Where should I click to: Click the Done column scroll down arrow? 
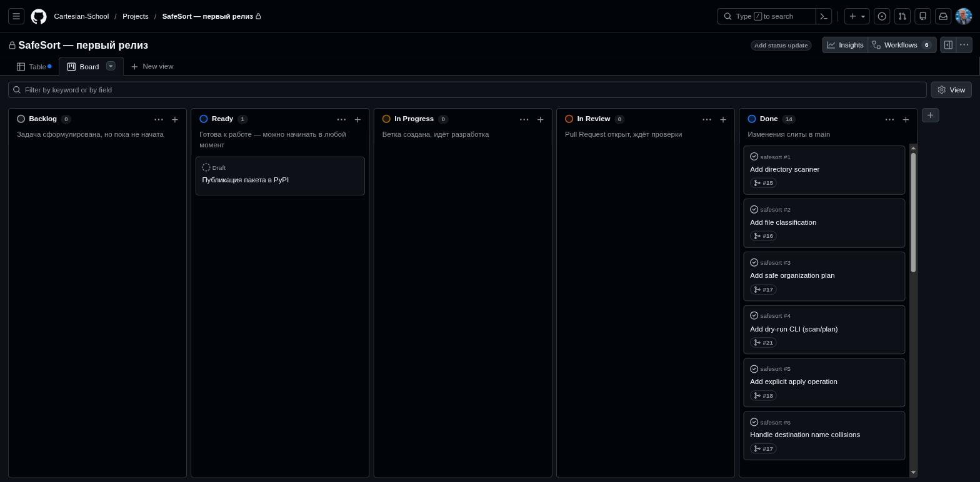[913, 473]
